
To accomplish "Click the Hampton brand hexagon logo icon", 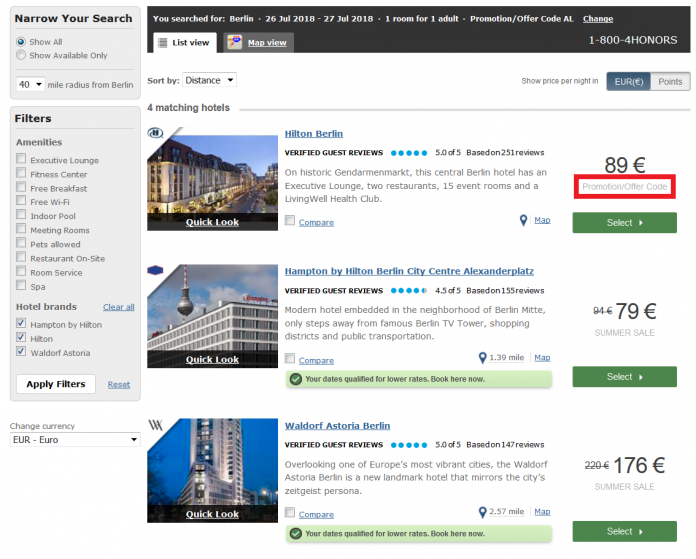I will coord(155,270).
